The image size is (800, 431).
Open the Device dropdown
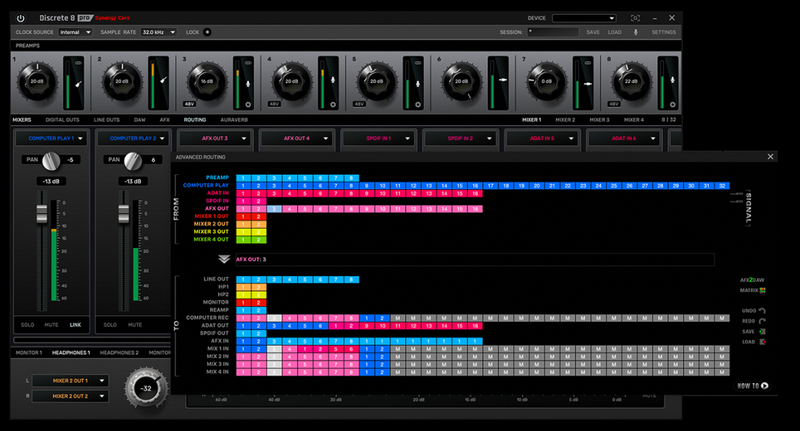pyautogui.click(x=584, y=18)
